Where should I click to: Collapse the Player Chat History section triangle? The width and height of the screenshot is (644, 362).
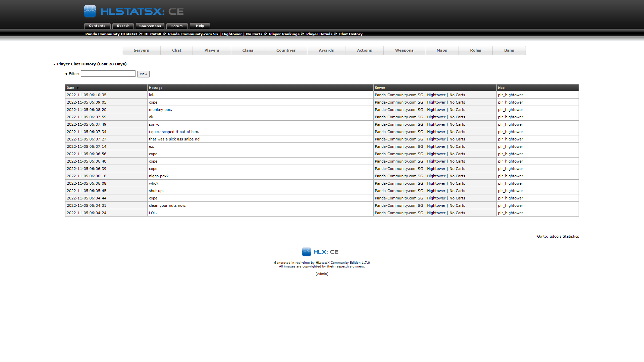point(54,64)
